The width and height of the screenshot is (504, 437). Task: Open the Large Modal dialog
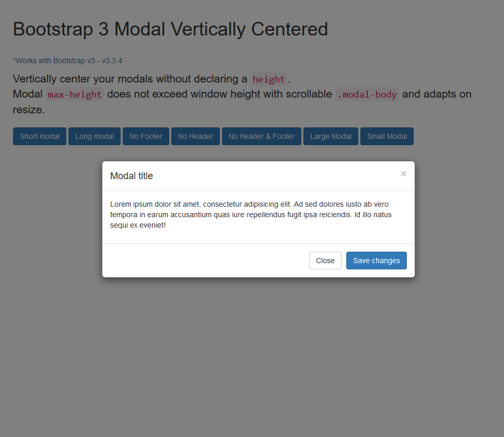coord(331,136)
